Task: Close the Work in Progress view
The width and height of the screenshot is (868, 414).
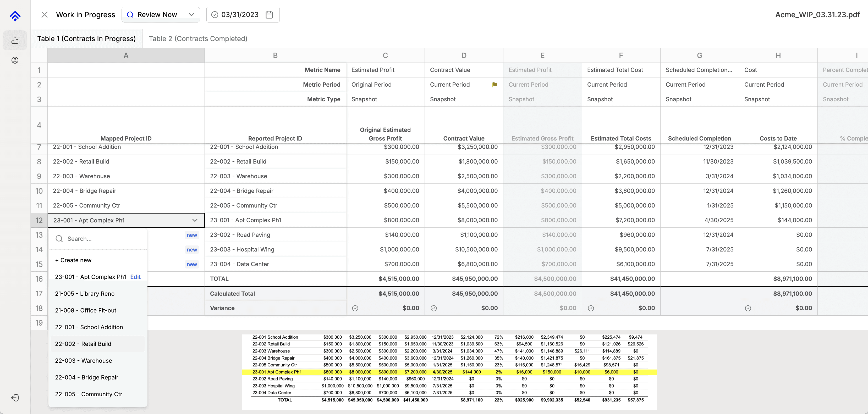Action: (45, 14)
